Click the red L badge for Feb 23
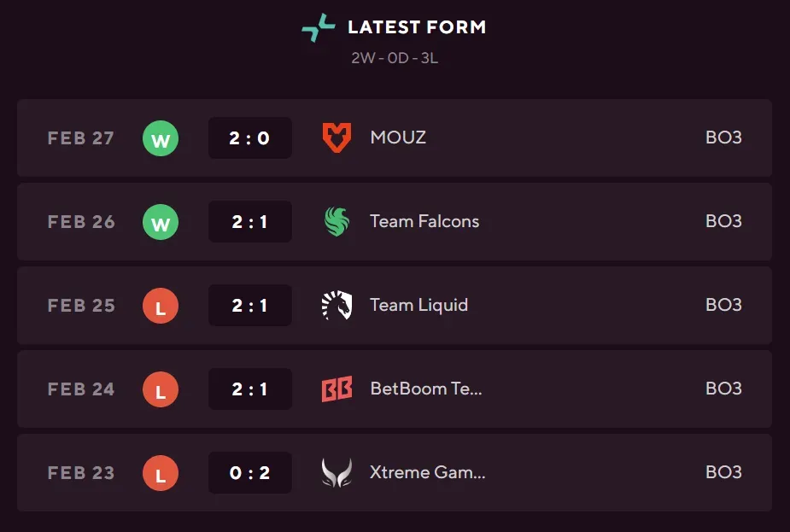 (x=161, y=473)
